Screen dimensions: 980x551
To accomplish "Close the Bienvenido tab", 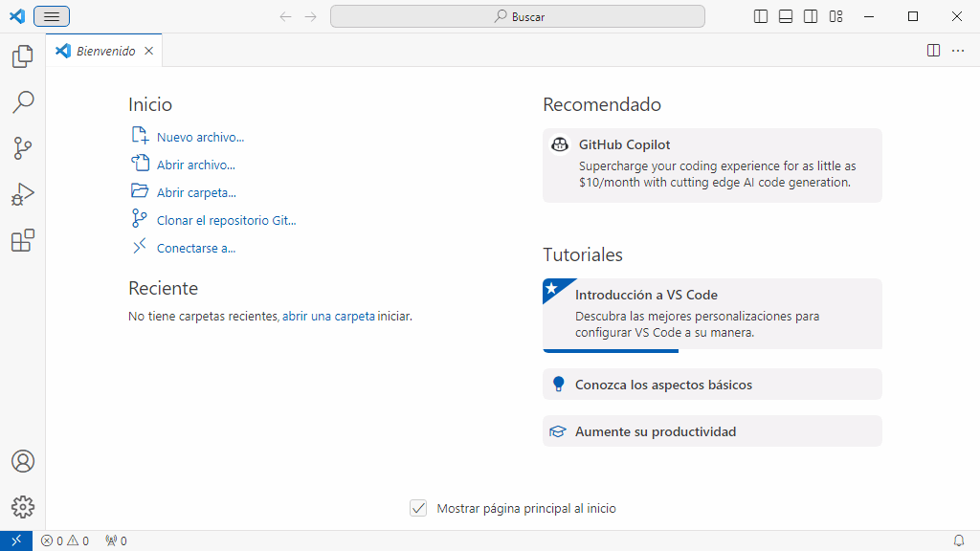I will (x=148, y=51).
